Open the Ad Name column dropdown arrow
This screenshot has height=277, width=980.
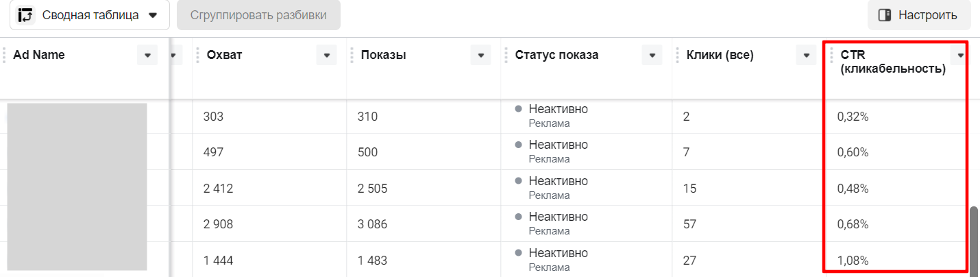click(147, 56)
